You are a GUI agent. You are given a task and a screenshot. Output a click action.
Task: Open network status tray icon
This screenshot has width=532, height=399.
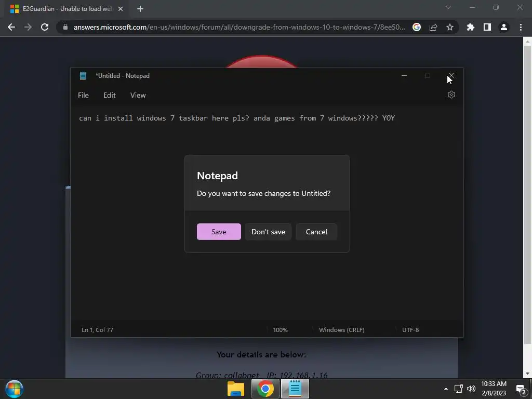coord(459,389)
